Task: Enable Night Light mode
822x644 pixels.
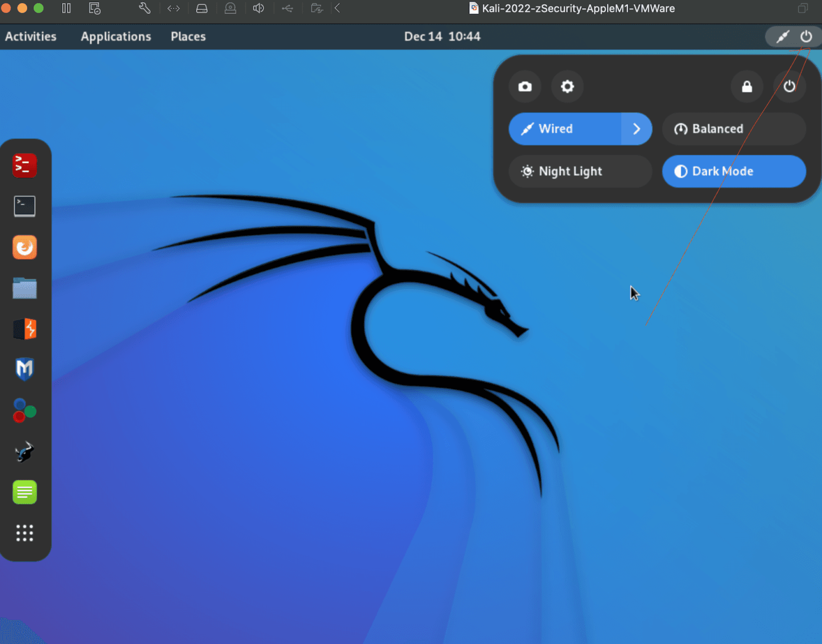Action: coord(580,171)
